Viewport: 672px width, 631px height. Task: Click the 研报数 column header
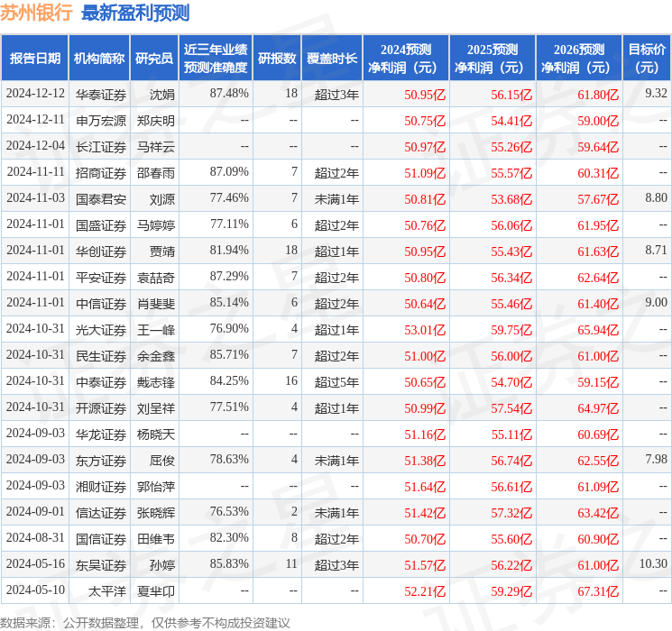(x=277, y=59)
